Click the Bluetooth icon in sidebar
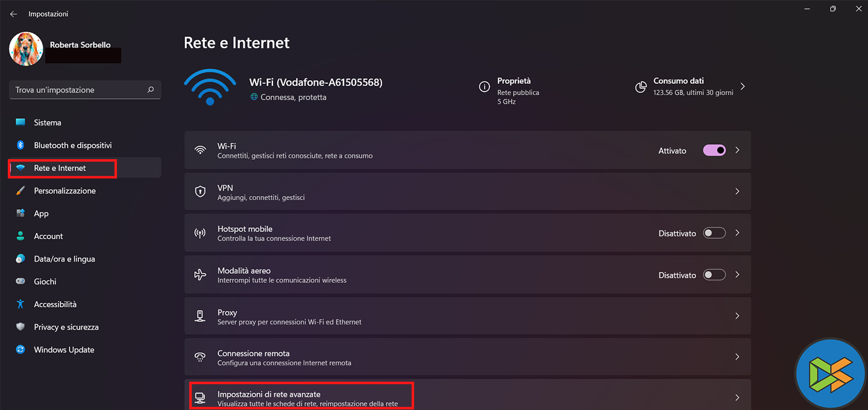868x410 pixels. [x=20, y=145]
